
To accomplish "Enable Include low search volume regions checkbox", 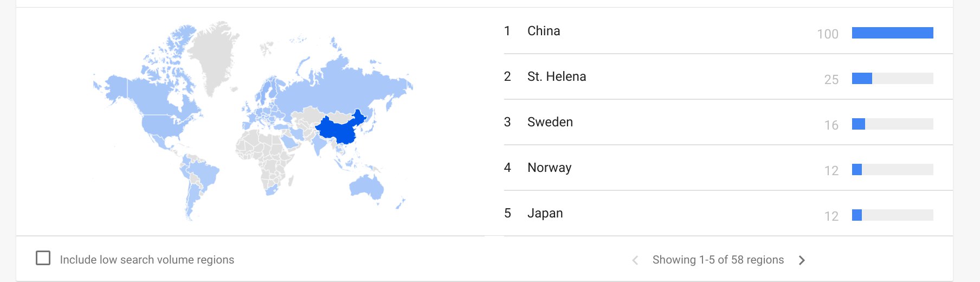I will click(x=43, y=258).
